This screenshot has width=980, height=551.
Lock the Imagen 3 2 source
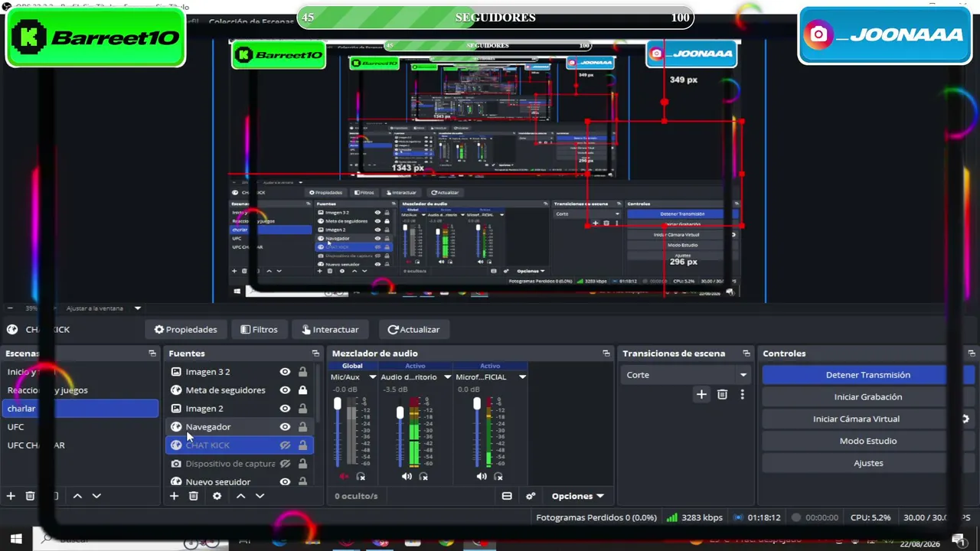[x=302, y=372]
